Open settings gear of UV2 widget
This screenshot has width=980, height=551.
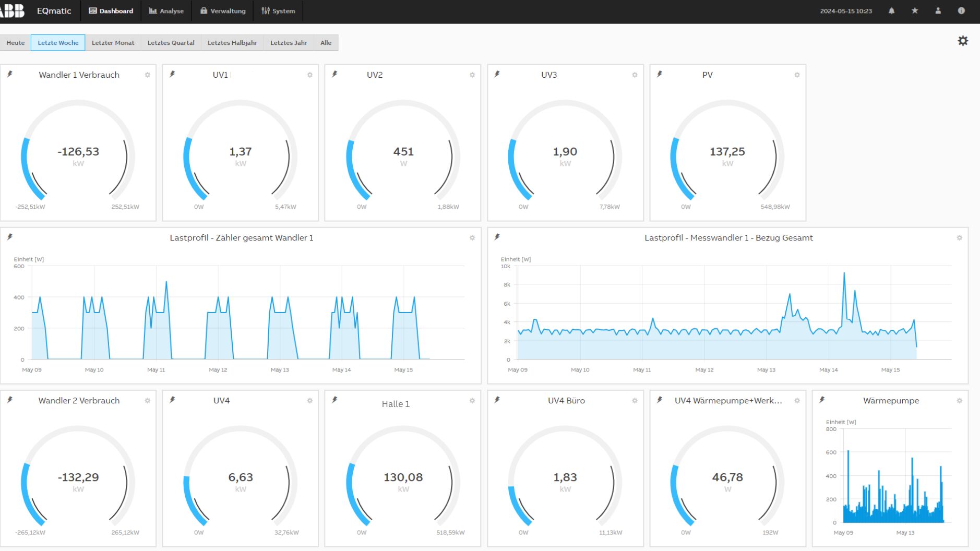(x=472, y=75)
